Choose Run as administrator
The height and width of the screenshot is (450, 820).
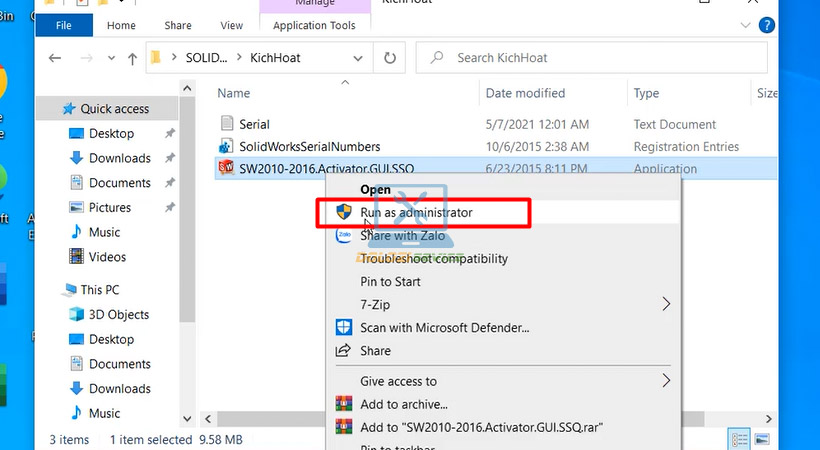pyautogui.click(x=416, y=212)
